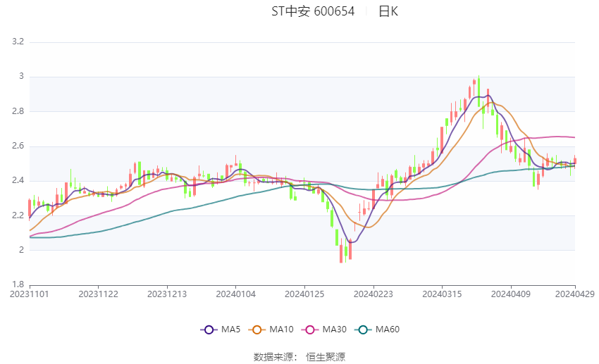Toggle the MA5 legend series
This screenshot has width=599, height=364.
221,330
